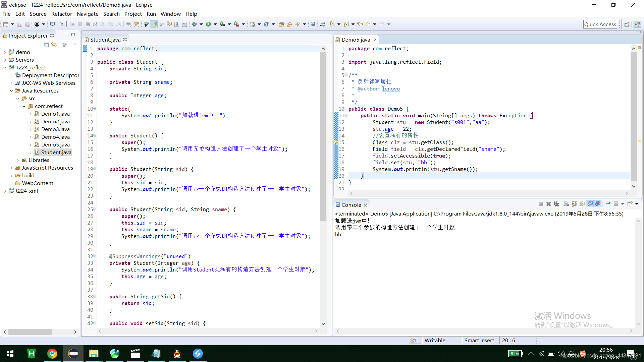Image resolution: width=644 pixels, height=362 pixels.
Task: Open Chrome from the Windows taskbar
Action: tap(52, 354)
